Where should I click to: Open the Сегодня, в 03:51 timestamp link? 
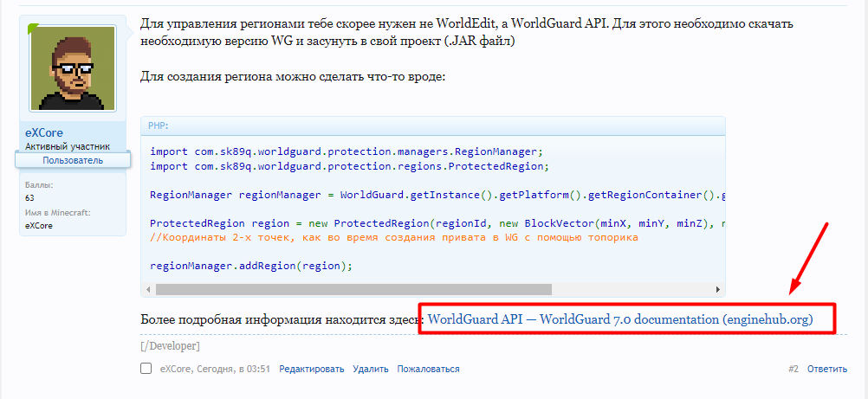pyautogui.click(x=232, y=369)
